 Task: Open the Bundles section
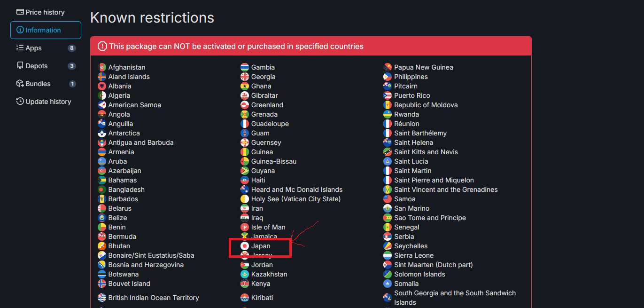pos(38,84)
